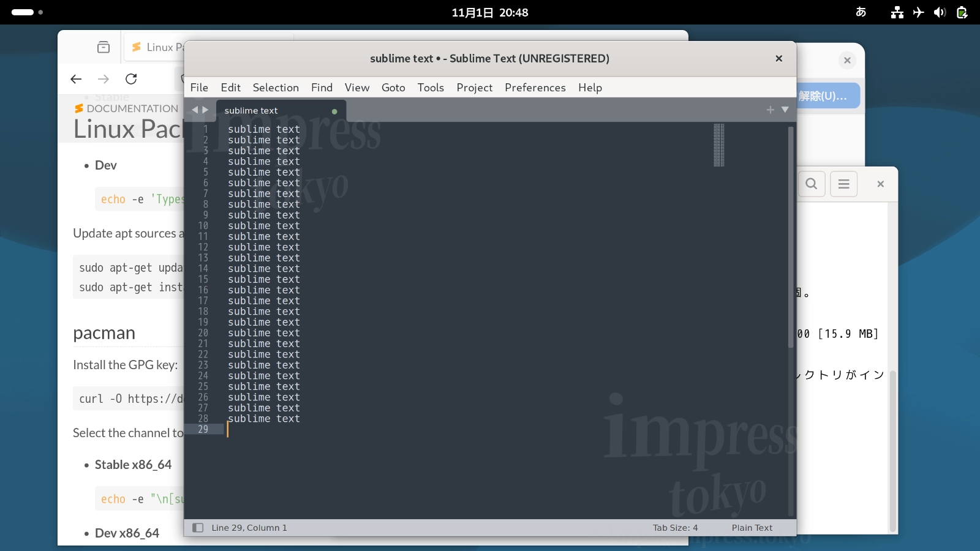Place cursor on line 10 text

click(x=264, y=226)
